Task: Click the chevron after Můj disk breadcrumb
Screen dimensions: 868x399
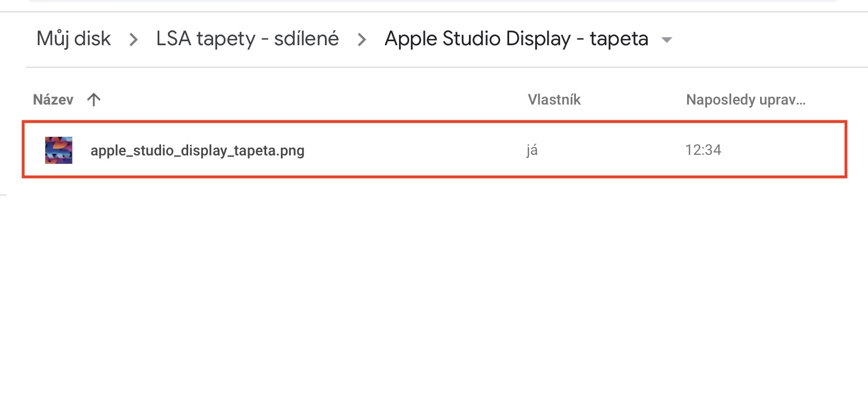Action: pos(133,40)
